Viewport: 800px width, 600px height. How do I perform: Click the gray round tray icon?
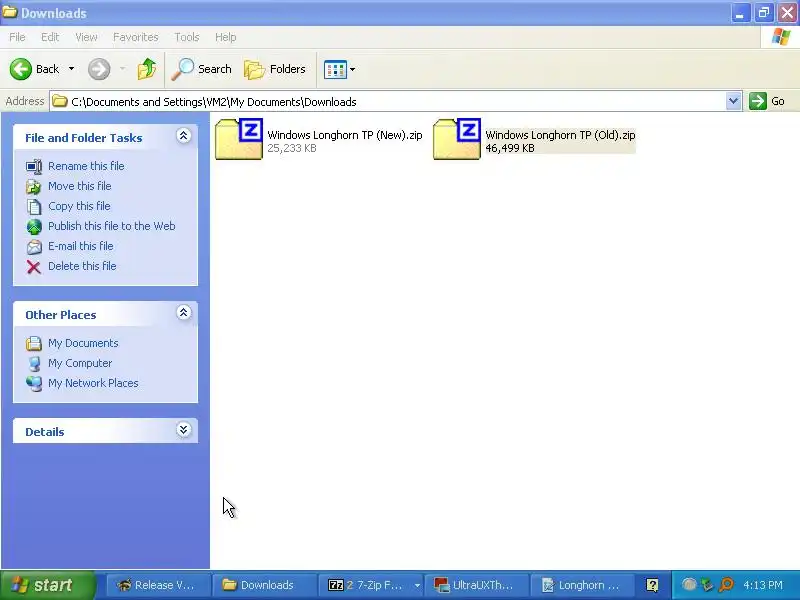pos(689,584)
